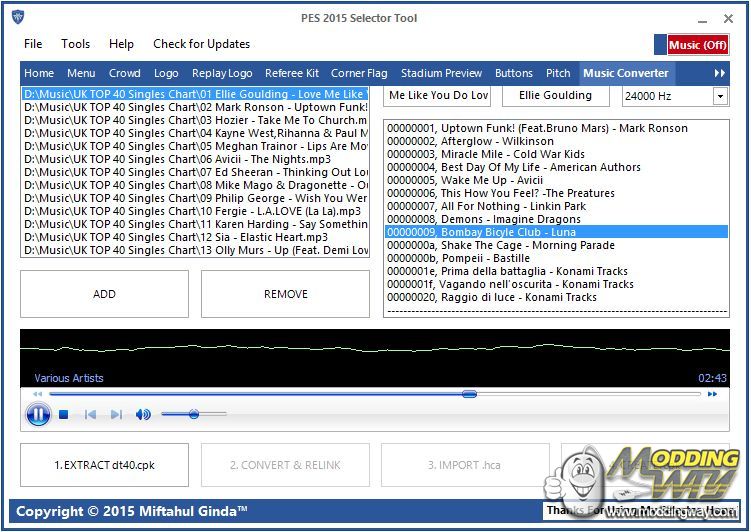Click the Ellie Goulding artist field
The width and height of the screenshot is (751, 532).
pyautogui.click(x=553, y=96)
